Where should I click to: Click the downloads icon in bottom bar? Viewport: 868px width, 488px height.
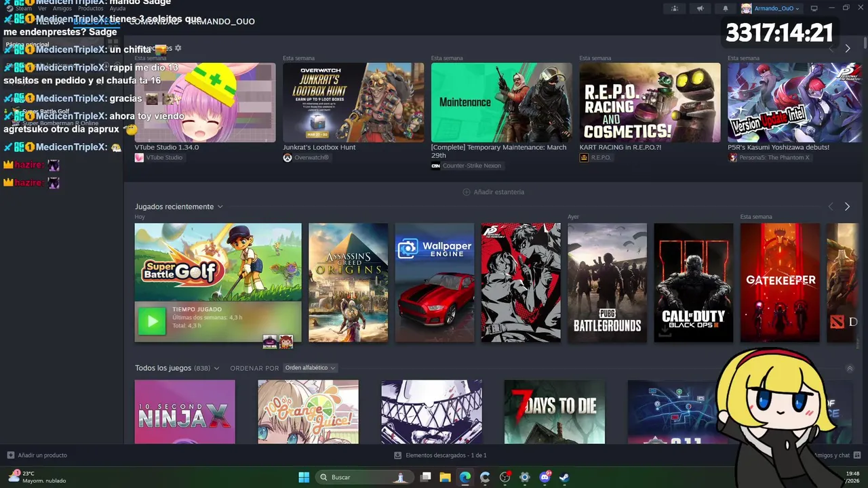click(398, 455)
